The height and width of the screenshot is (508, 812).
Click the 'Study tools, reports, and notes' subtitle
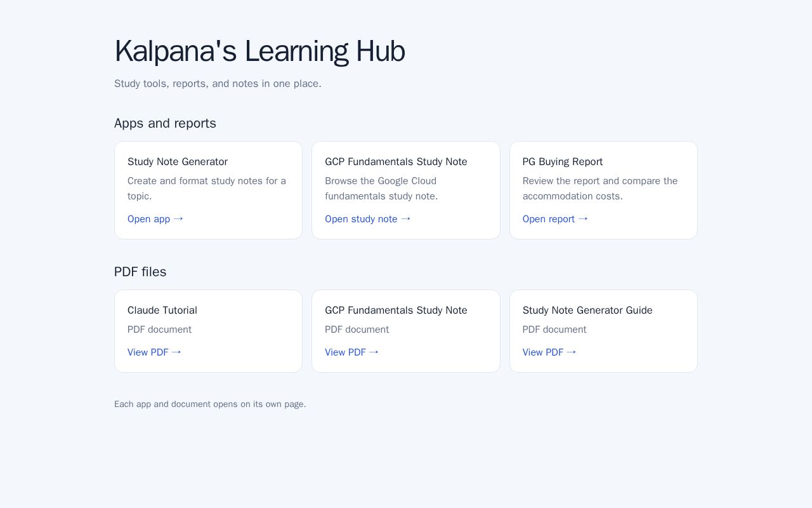218,84
